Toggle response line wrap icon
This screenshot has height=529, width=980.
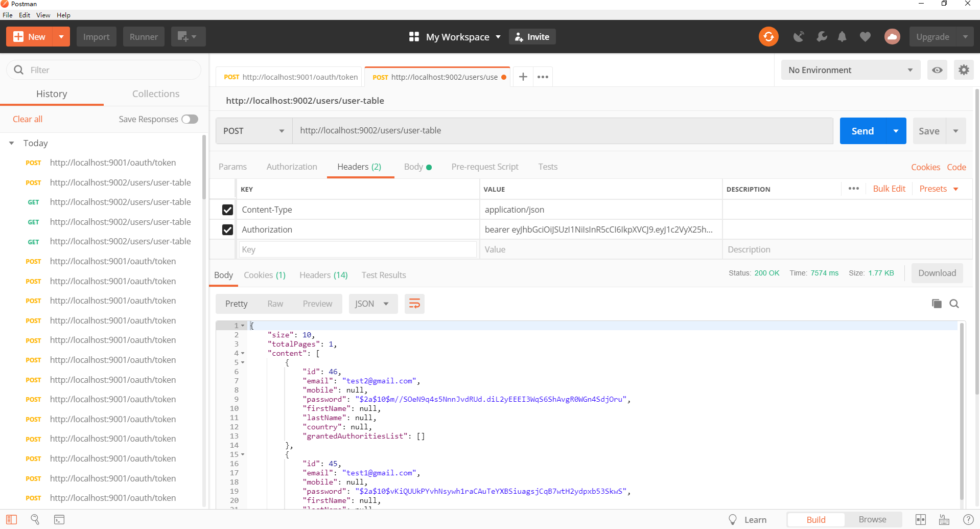point(414,304)
